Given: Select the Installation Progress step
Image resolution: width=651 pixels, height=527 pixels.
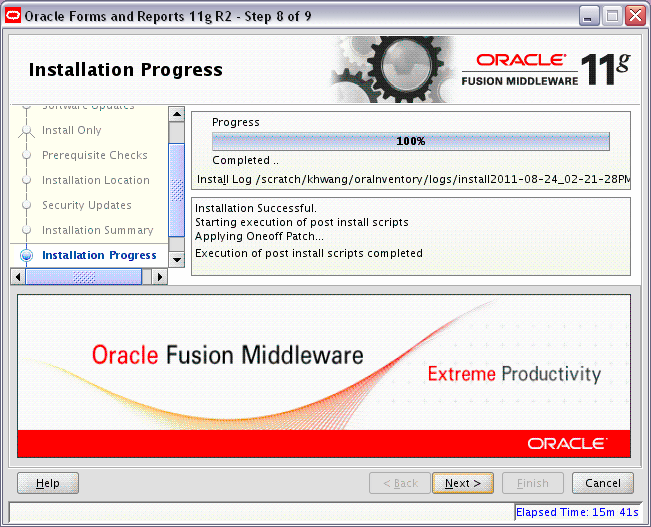Looking at the screenshot, I should [x=99, y=255].
